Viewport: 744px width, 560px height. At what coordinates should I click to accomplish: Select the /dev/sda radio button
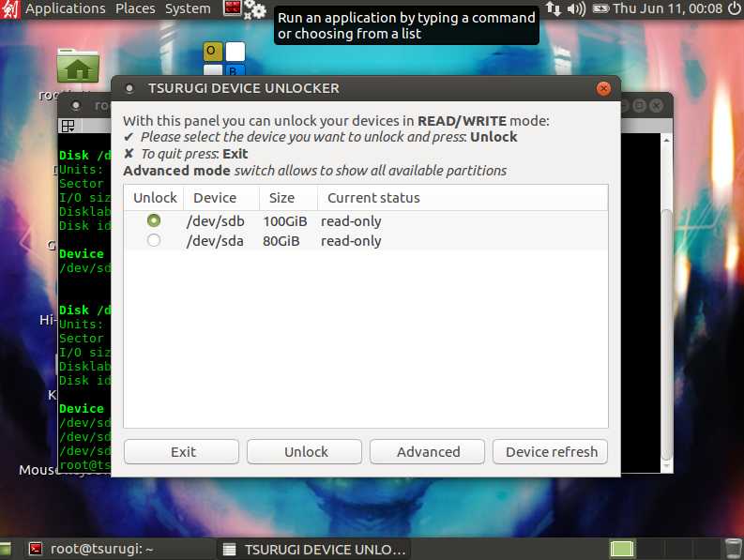tap(154, 240)
